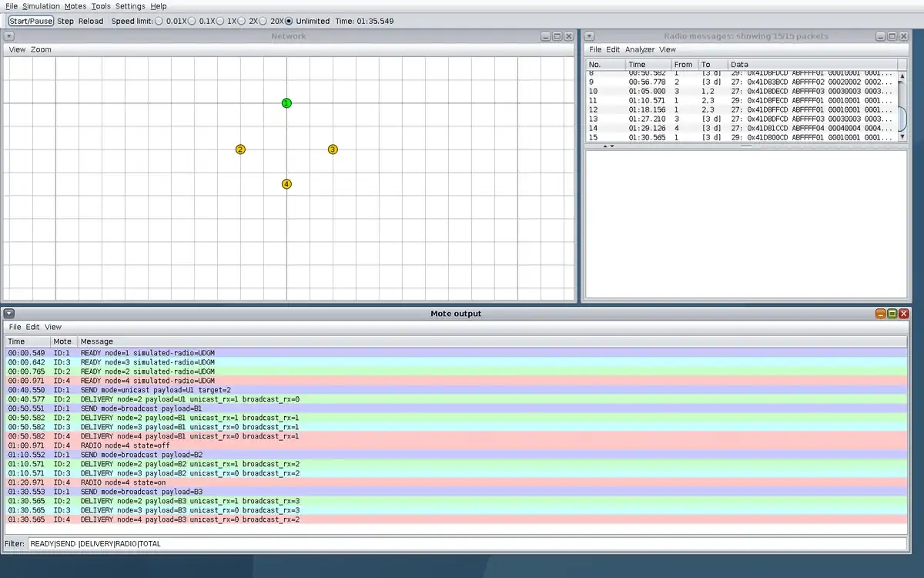Screen dimensions: 924x578
Task: Select log line SEND mode=broadcast payload=B3
Action: (x=456, y=492)
